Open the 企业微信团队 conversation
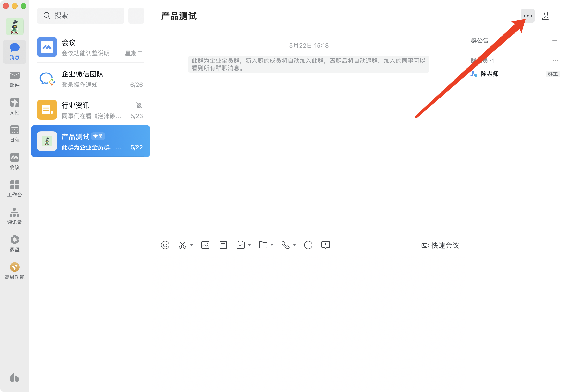The image size is (564, 392). tap(91, 79)
